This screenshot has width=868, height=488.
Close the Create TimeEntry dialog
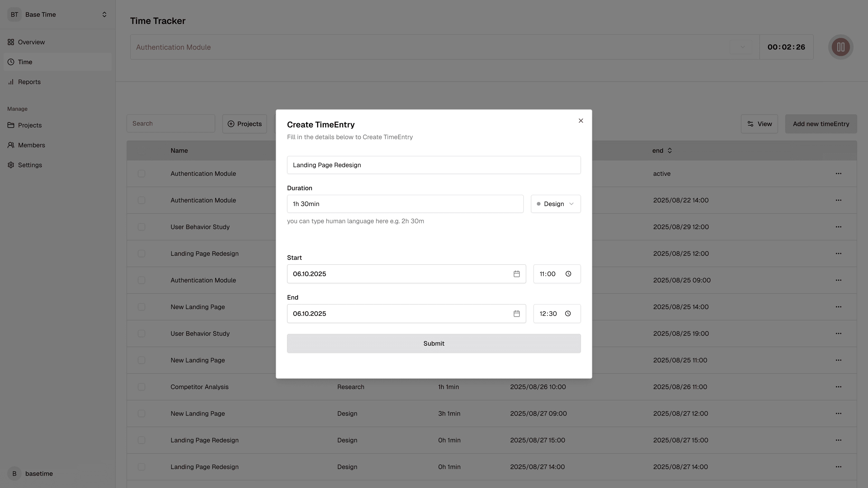[x=580, y=121]
